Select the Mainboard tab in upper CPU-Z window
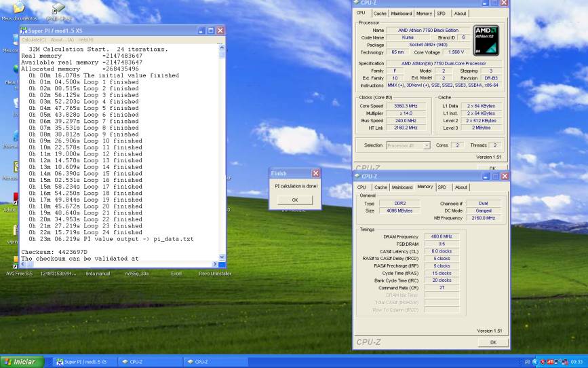 tap(401, 13)
